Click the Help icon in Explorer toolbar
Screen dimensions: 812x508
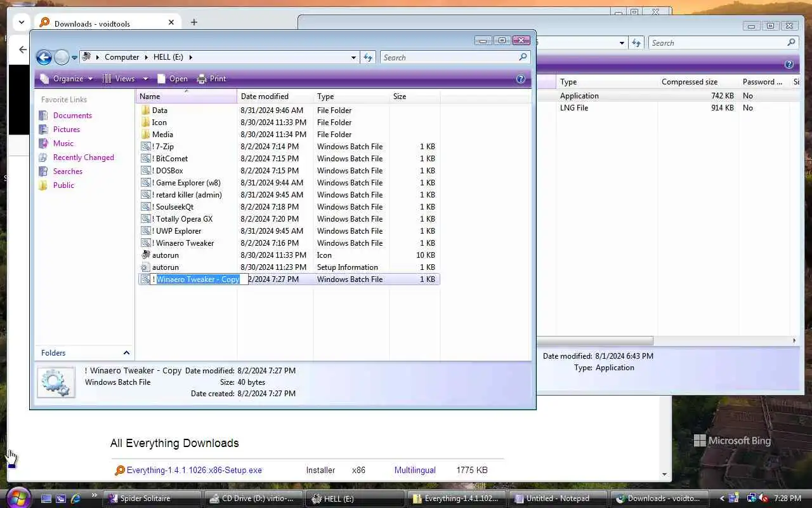(521, 79)
